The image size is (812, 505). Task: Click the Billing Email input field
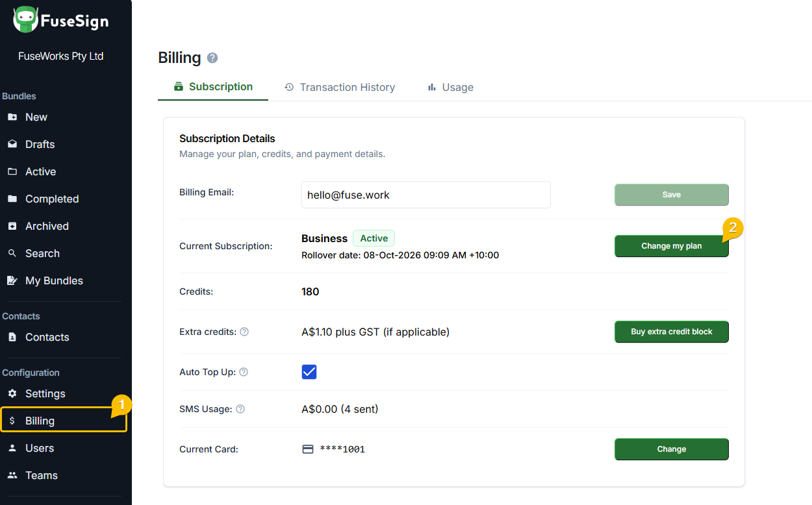point(426,195)
